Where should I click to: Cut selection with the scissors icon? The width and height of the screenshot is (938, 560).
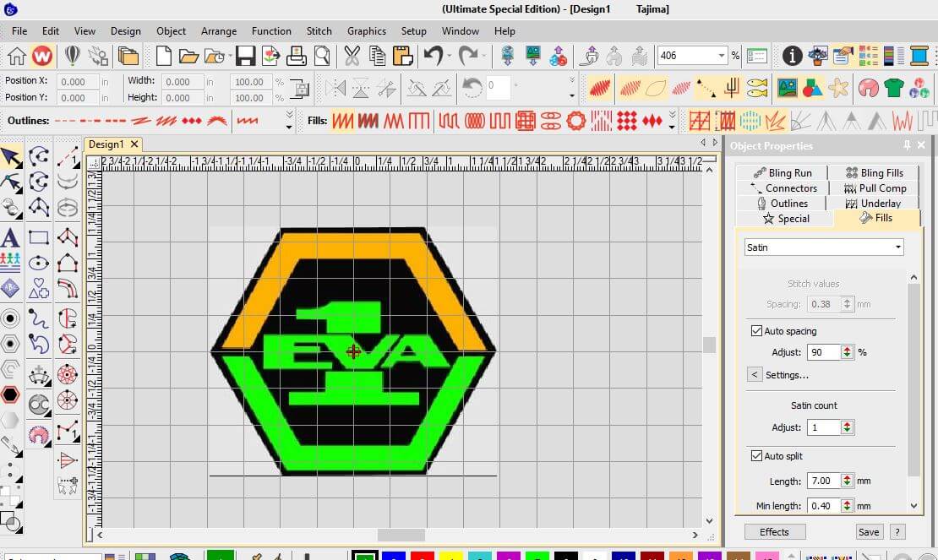click(x=352, y=57)
